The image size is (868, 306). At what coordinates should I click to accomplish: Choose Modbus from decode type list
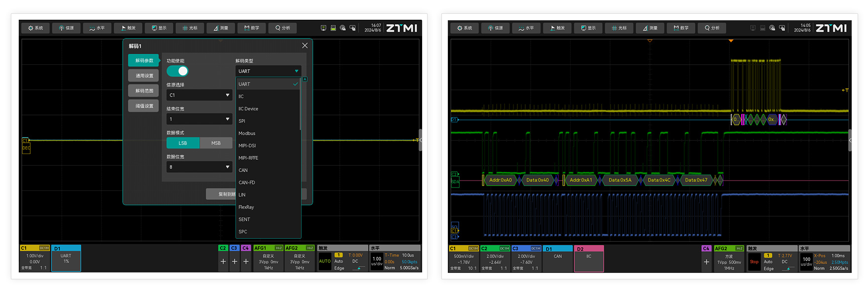point(247,133)
